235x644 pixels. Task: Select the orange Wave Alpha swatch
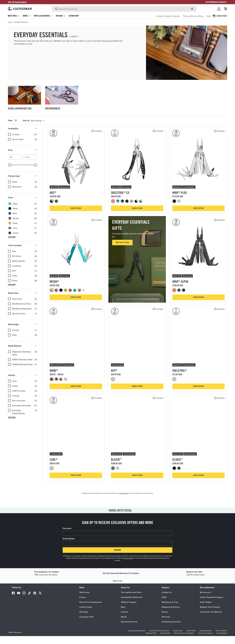[174, 290]
